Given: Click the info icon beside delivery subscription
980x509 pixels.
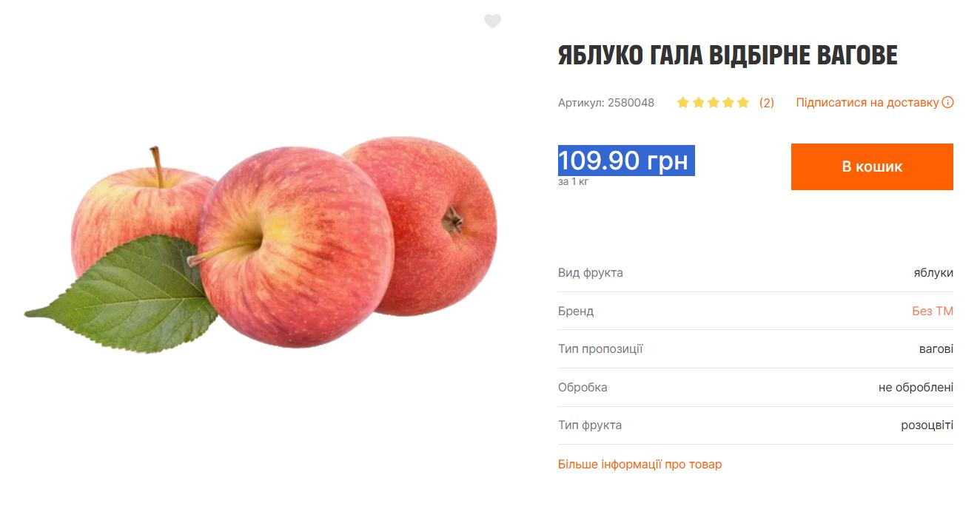Looking at the screenshot, I should pyautogui.click(x=947, y=103).
